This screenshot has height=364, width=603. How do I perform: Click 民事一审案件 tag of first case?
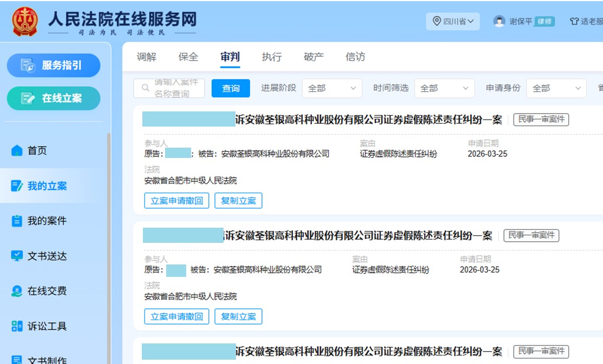coord(541,120)
